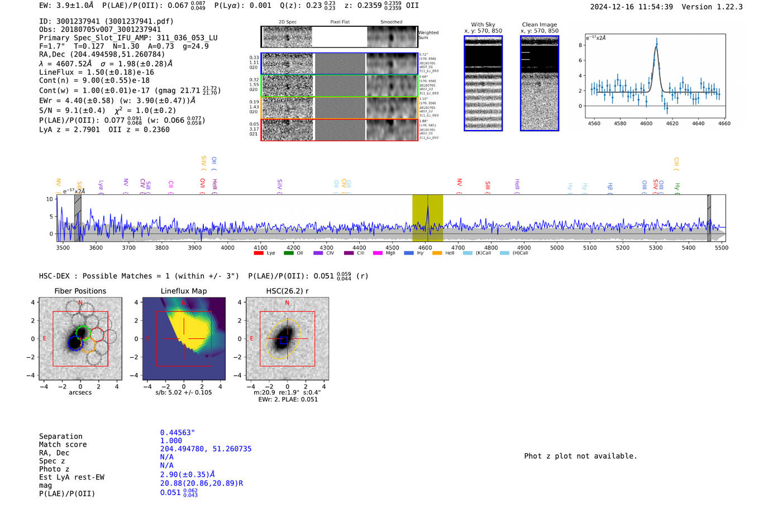The height and width of the screenshot is (532, 782).
Task: Select the Clean Image cutout
Action: pos(540,83)
